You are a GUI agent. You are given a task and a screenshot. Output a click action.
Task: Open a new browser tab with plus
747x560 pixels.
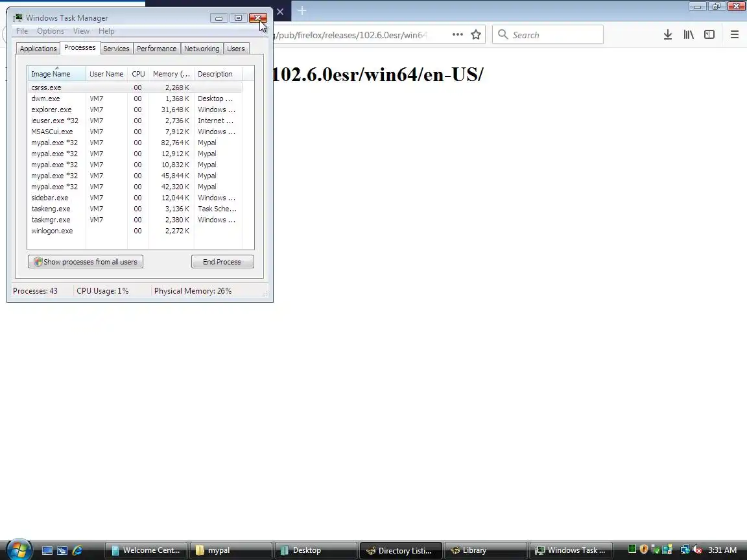pos(302,10)
